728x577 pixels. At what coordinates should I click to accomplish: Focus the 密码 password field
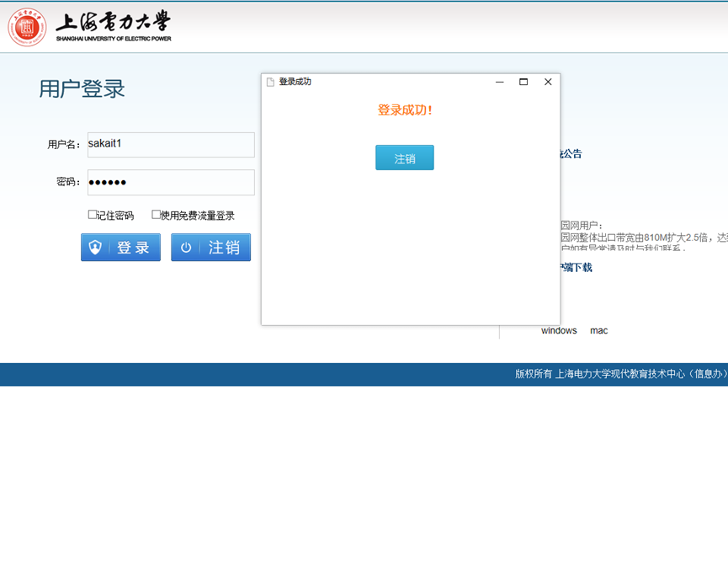[x=171, y=183]
